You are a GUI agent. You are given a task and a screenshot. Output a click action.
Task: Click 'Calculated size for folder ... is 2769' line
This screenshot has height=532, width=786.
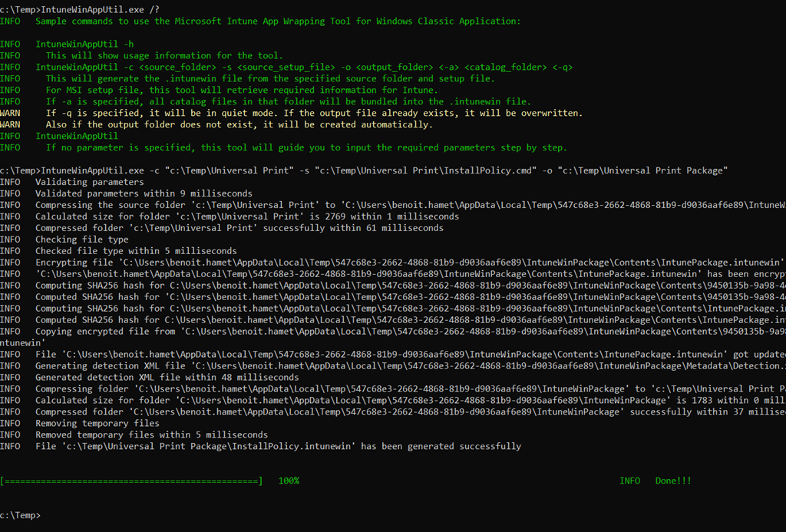point(230,216)
